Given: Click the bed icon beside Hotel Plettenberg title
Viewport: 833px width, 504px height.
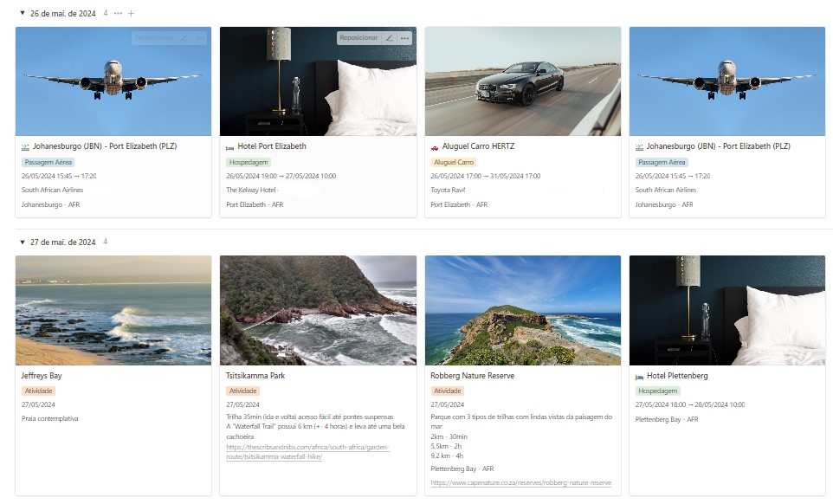Looking at the screenshot, I should click(x=639, y=377).
